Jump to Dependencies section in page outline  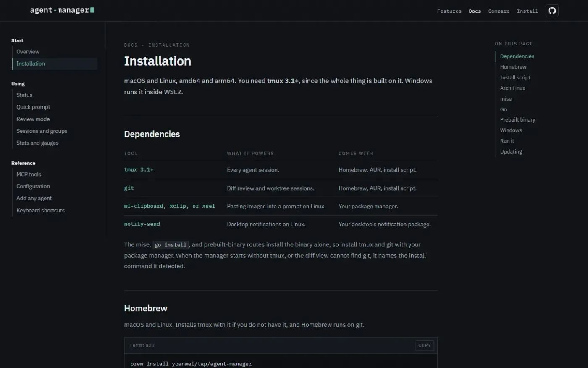pos(517,56)
